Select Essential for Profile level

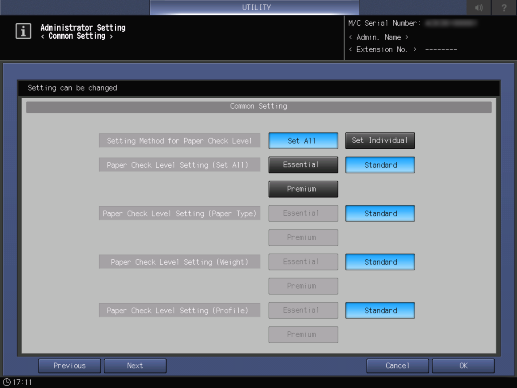pos(303,310)
